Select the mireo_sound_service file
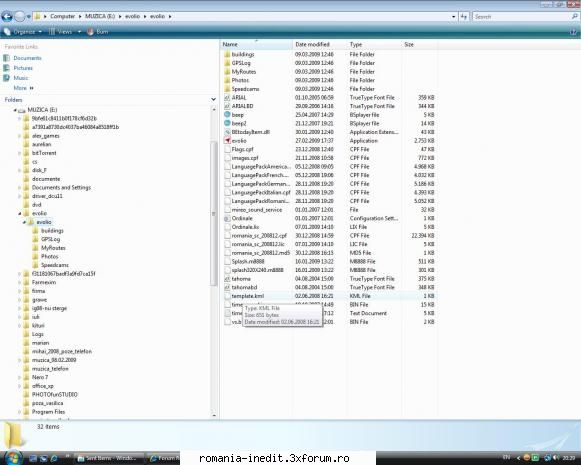 (257, 210)
